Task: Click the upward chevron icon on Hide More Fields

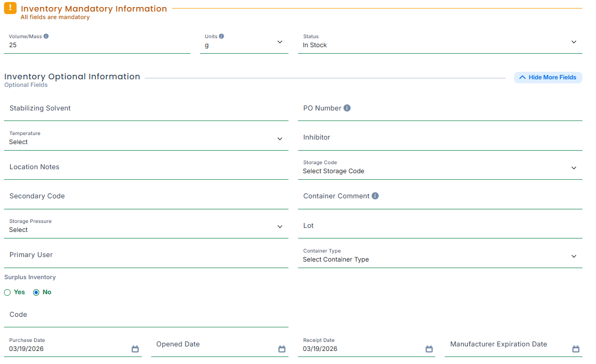Action: [x=523, y=77]
